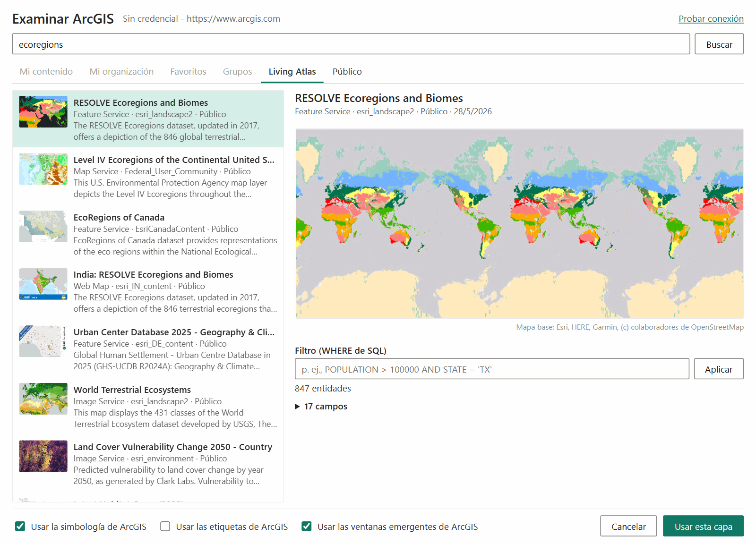Pick the India RESOLVE Ecoregions thumbnail
The width and height of the screenshot is (756, 544).
coord(43,284)
